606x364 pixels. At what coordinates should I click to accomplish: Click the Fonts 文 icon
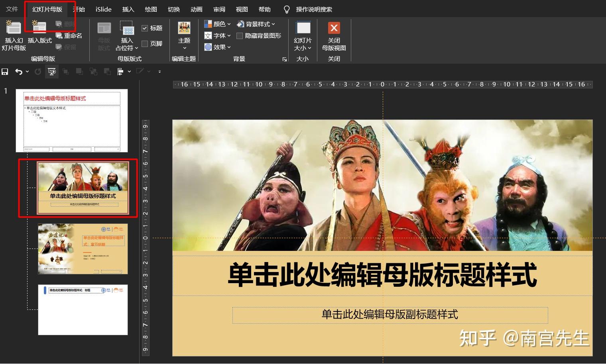click(x=208, y=35)
